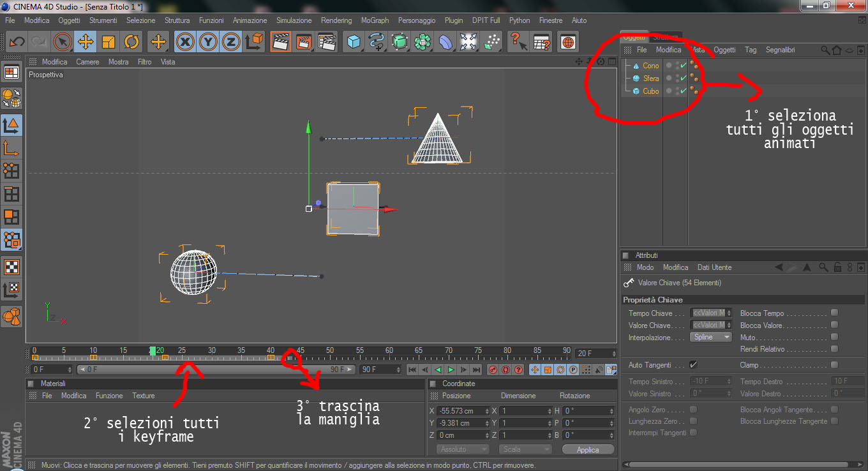Select the Scale tool
Screen dimensions: 868x471
[108, 42]
